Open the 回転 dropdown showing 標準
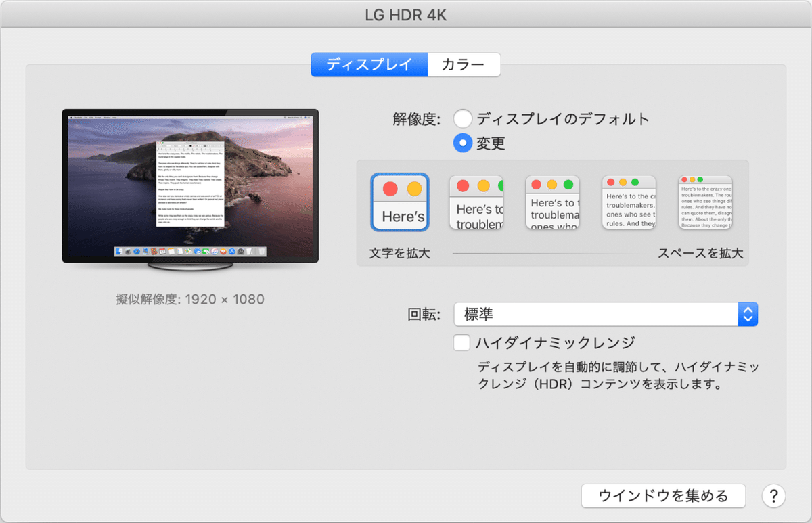812x523 pixels. point(595,314)
